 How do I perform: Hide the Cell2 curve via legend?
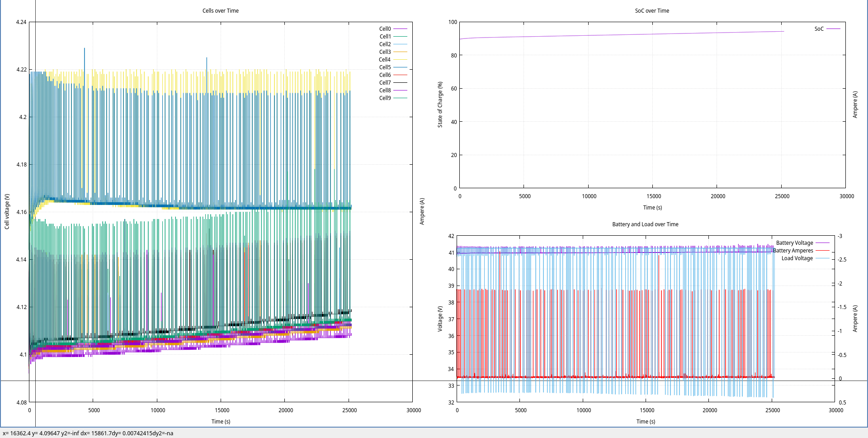[393, 44]
